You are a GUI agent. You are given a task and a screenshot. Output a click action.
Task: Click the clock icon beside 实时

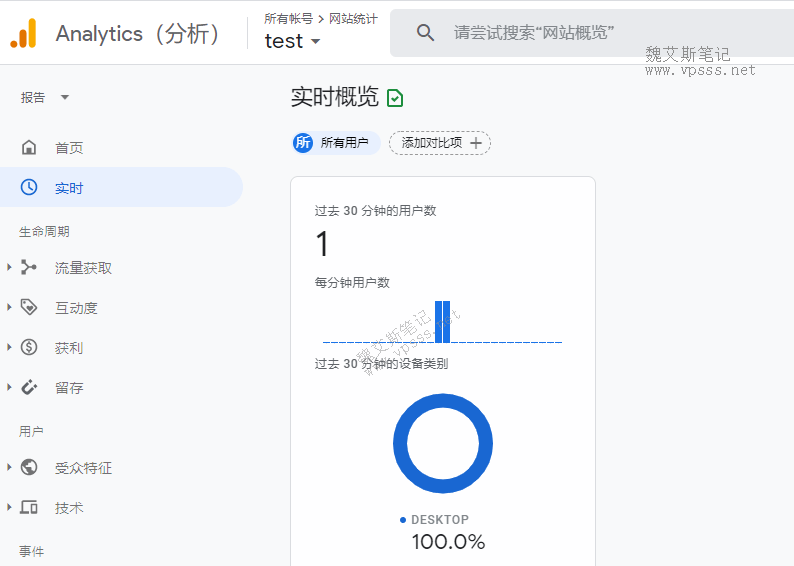(x=29, y=188)
